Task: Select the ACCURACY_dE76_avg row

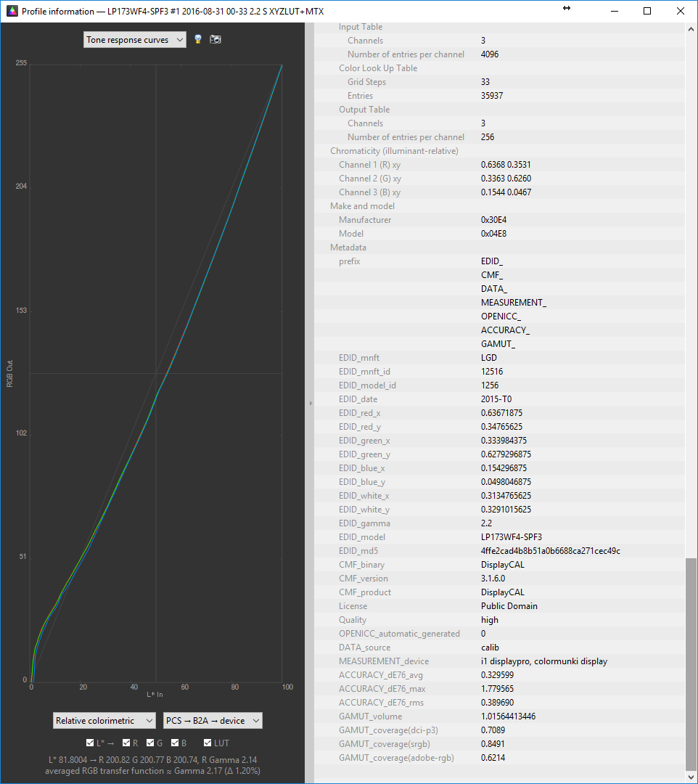Action: 500,675
